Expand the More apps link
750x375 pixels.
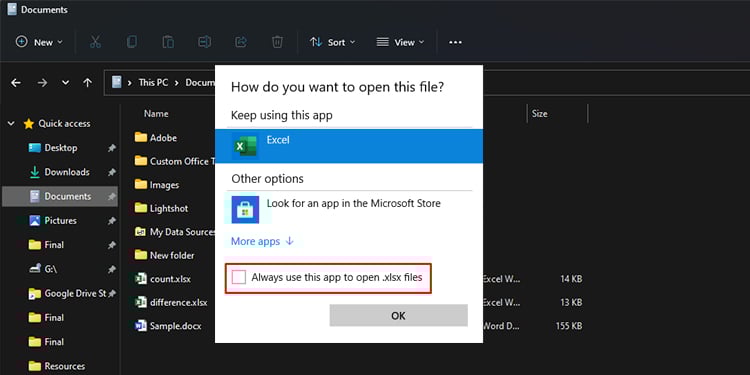click(x=262, y=241)
